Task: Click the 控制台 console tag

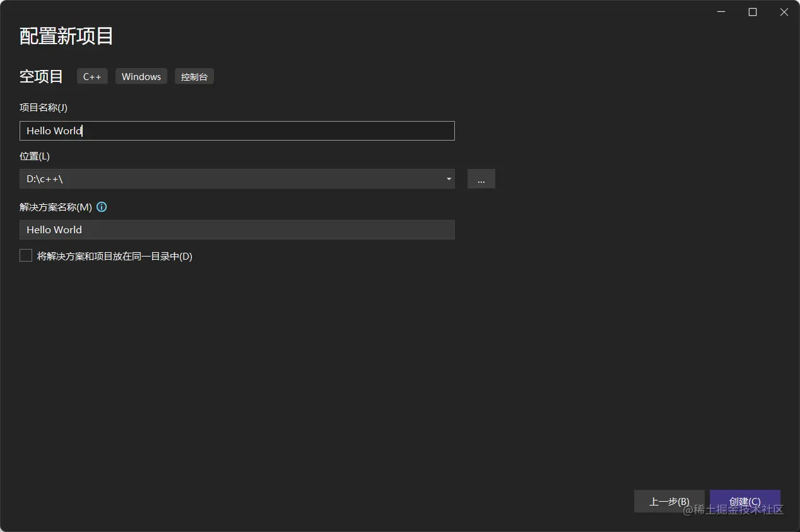Action: point(194,76)
